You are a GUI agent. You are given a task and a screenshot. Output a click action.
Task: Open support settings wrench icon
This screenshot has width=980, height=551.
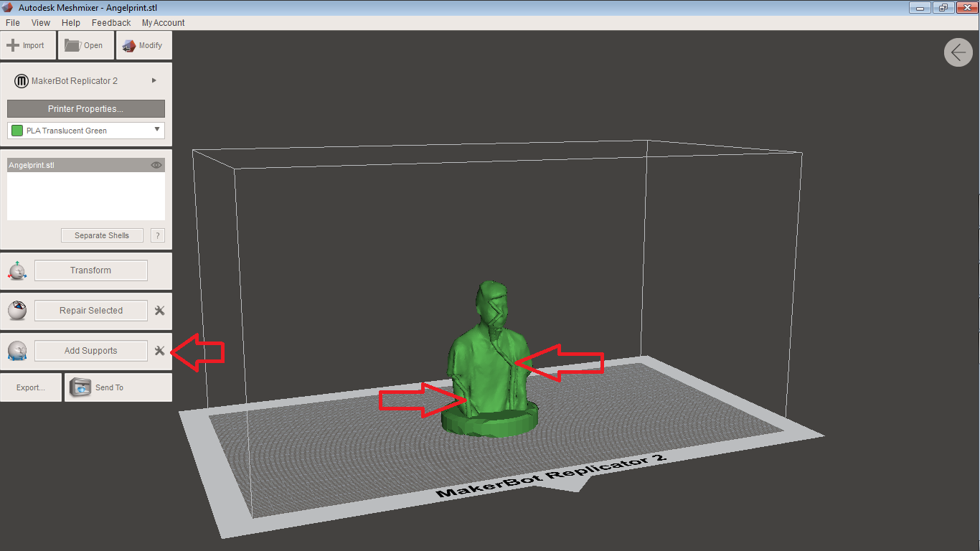pos(160,351)
